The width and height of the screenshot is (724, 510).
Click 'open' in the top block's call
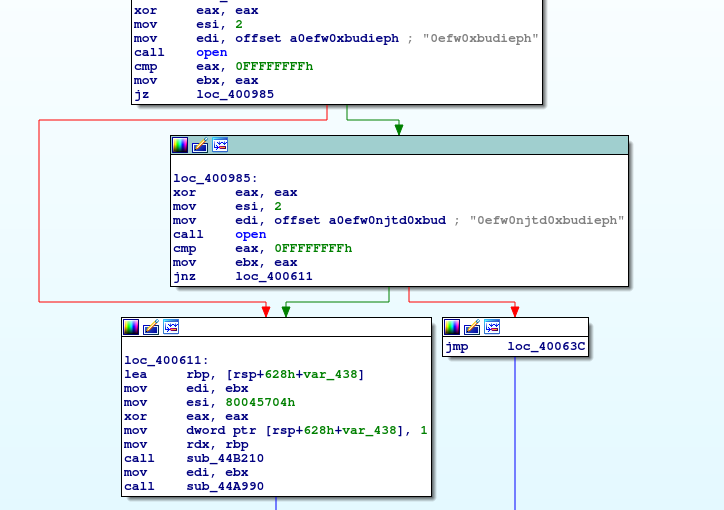211,53
